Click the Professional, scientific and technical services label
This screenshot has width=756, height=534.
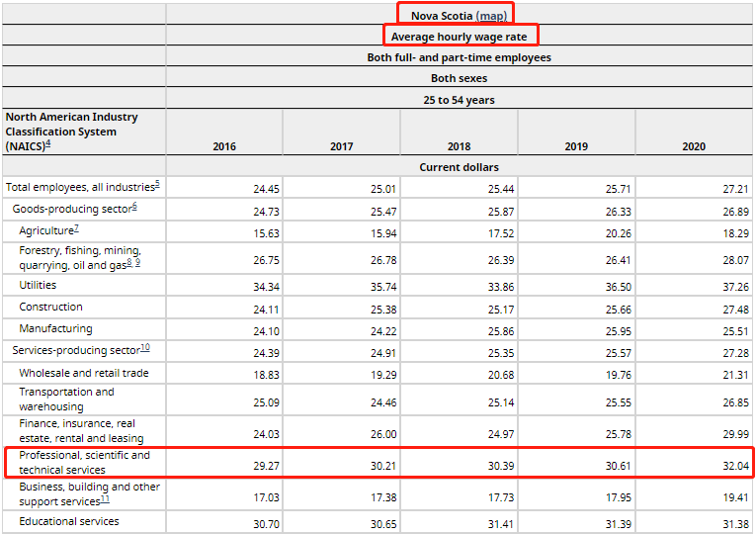[x=84, y=462]
